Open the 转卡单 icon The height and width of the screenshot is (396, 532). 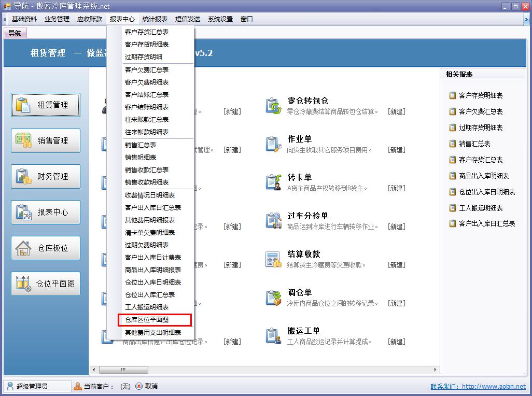[273, 182]
